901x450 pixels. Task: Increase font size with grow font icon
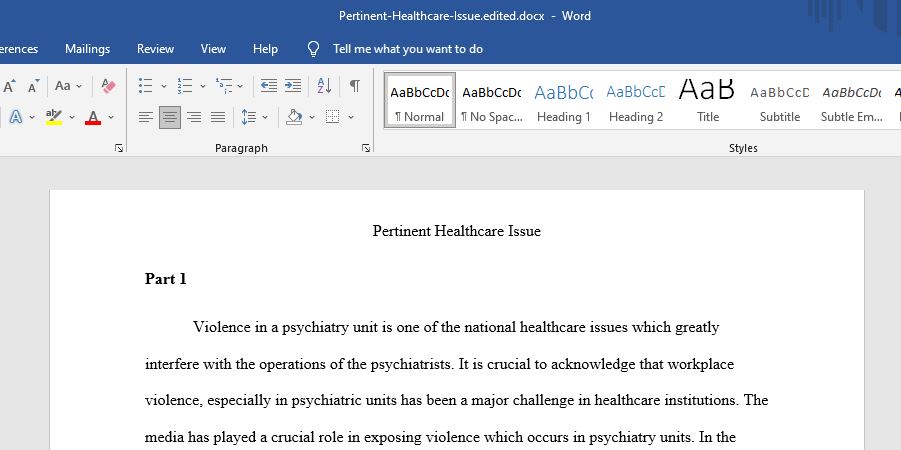9,86
